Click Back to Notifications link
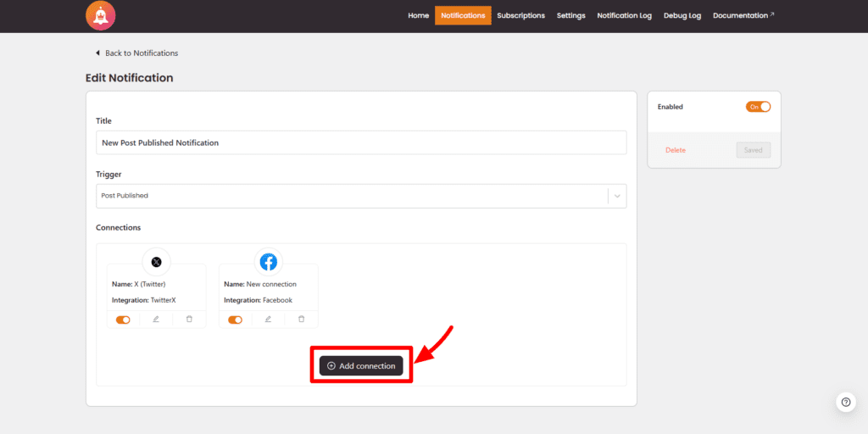The height and width of the screenshot is (434, 868). [x=136, y=53]
